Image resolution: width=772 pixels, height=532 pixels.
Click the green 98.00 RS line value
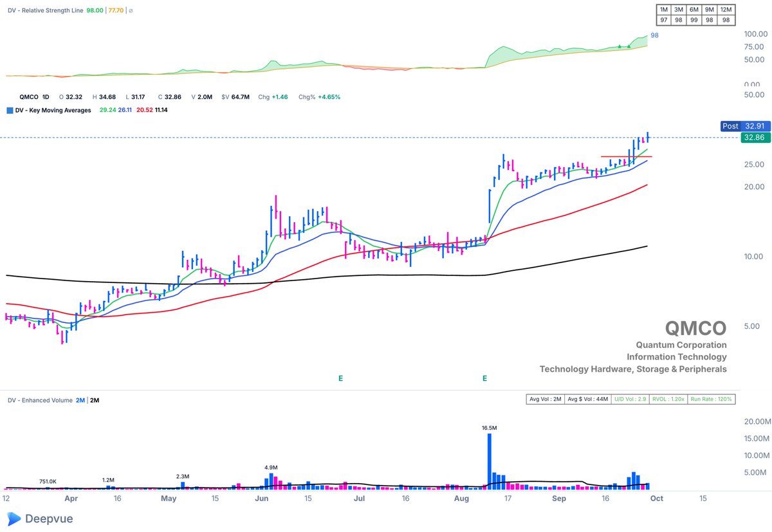(x=95, y=11)
